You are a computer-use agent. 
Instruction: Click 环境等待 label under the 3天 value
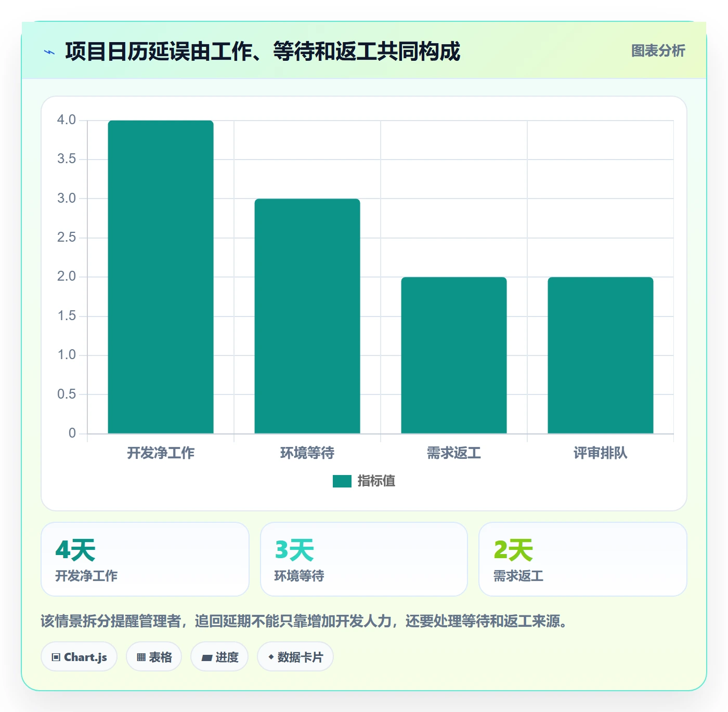click(299, 576)
